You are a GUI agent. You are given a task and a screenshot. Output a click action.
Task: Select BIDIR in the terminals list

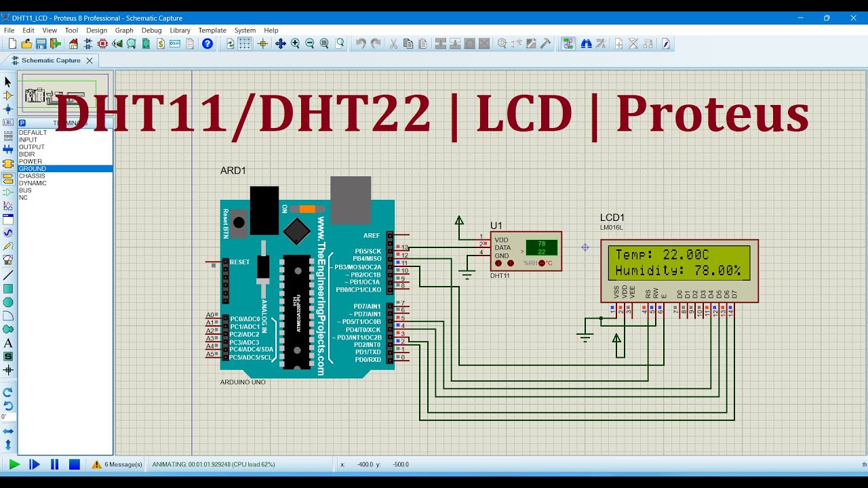65,154
